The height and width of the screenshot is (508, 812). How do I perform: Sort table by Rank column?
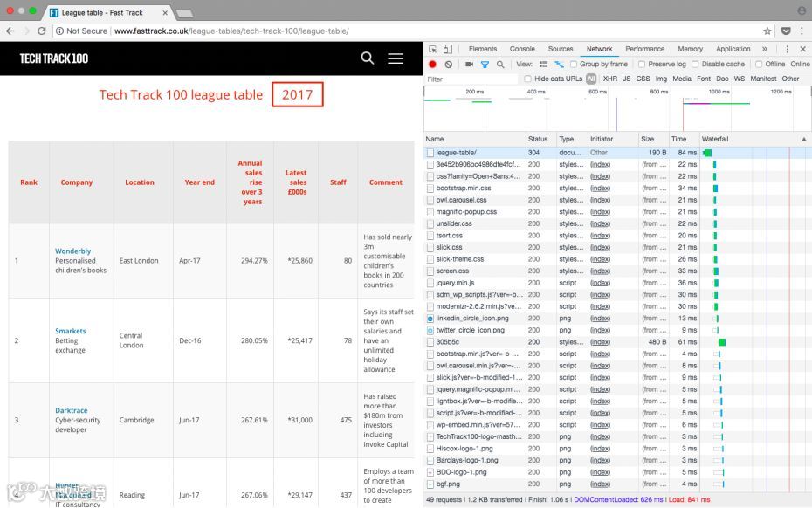(x=29, y=182)
